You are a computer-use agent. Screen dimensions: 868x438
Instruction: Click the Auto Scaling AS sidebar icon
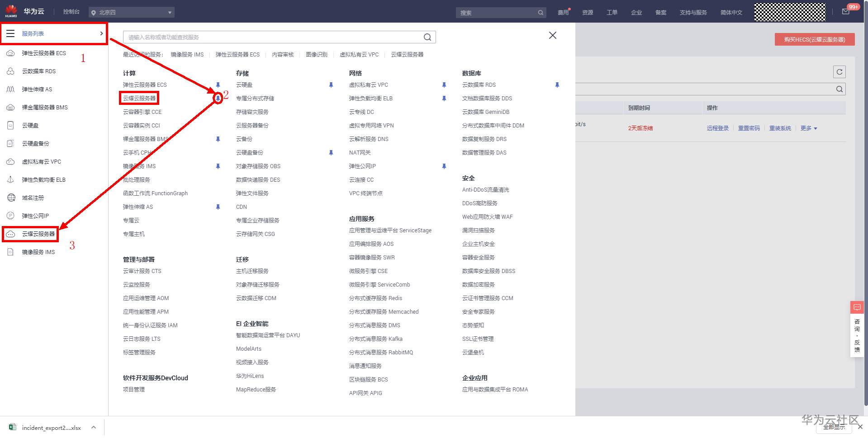(10, 89)
